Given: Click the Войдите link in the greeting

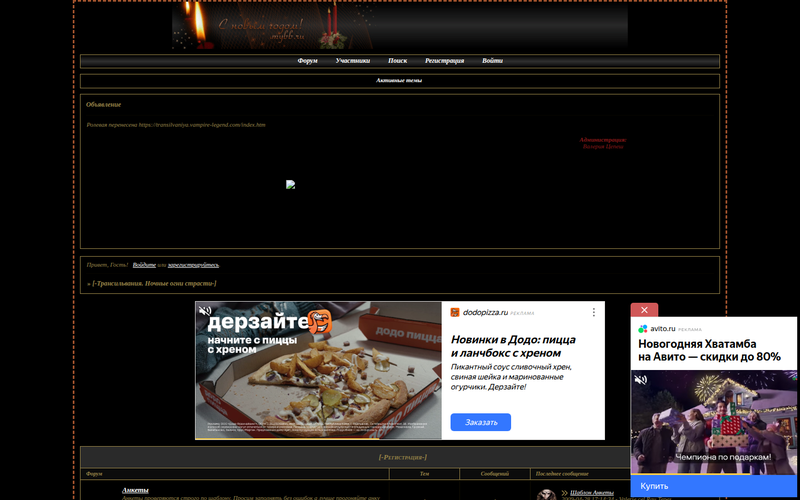Looking at the screenshot, I should point(144,265).
